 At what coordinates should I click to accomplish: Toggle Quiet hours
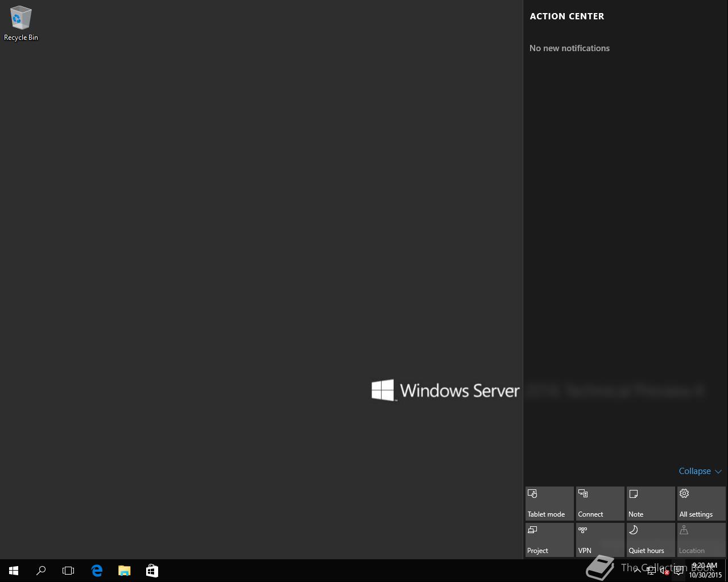(x=651, y=540)
